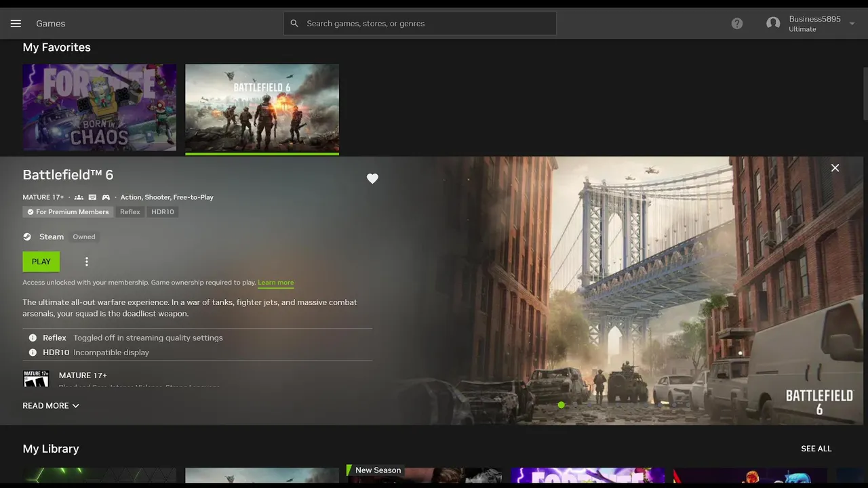Click the My Library heading
Viewport: 868px width, 488px height.
[x=51, y=449]
